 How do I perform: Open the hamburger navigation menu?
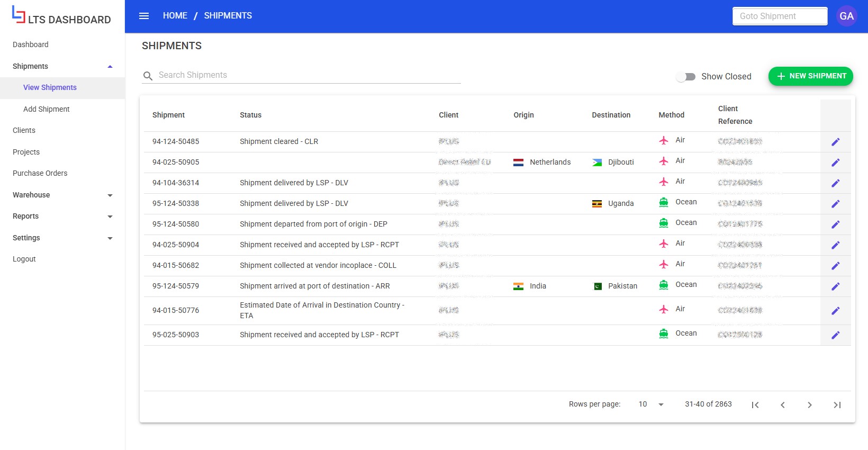click(144, 16)
